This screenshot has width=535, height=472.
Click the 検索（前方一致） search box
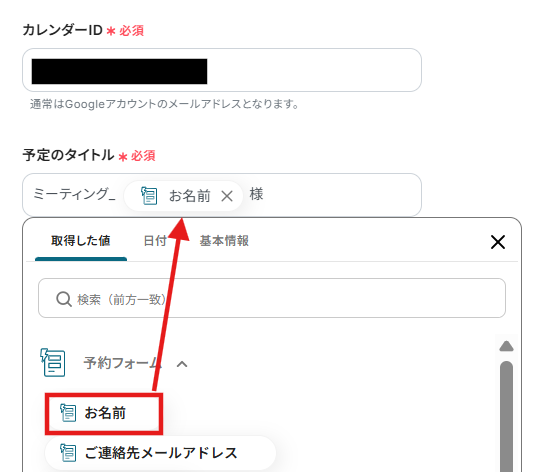[272, 298]
